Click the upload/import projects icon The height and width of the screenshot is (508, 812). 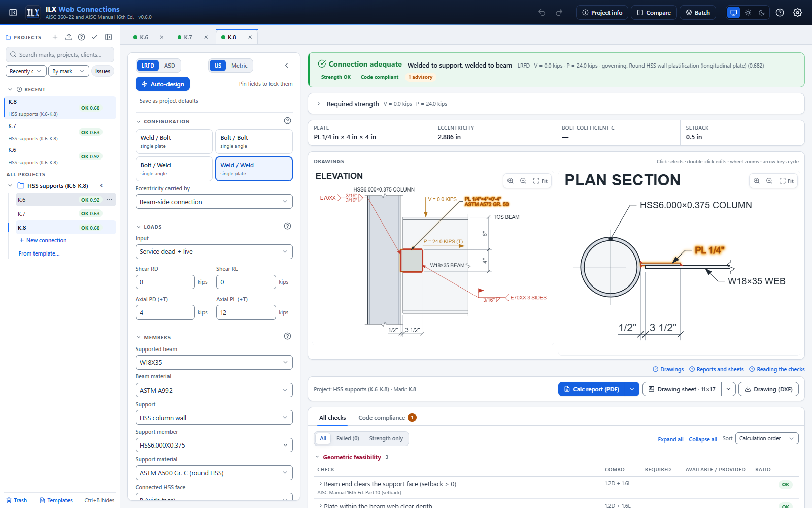point(69,37)
